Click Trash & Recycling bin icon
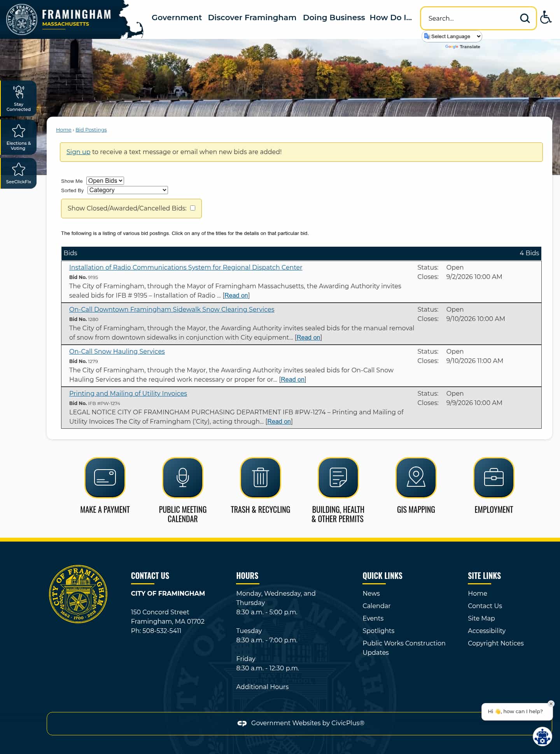This screenshot has height=754, width=560. (x=261, y=477)
